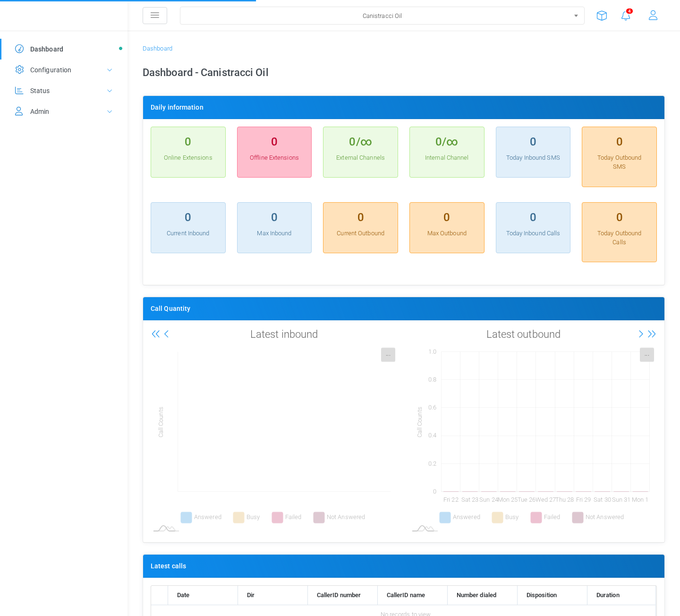The width and height of the screenshot is (680, 616).
Task: Toggle Busy series in outbound chart legend
Action: 505,517
